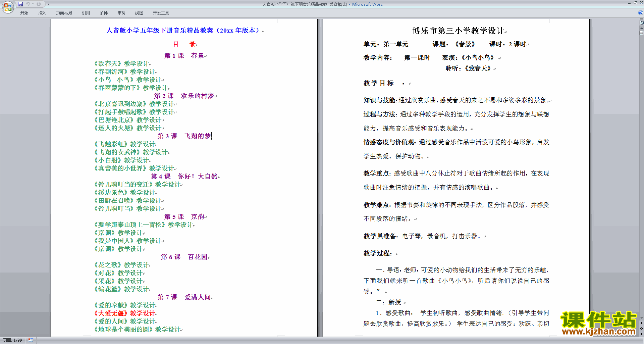Click the entry 《田野在召唤》教学设计
Viewport: 644px width, 344px height.
coord(127,201)
